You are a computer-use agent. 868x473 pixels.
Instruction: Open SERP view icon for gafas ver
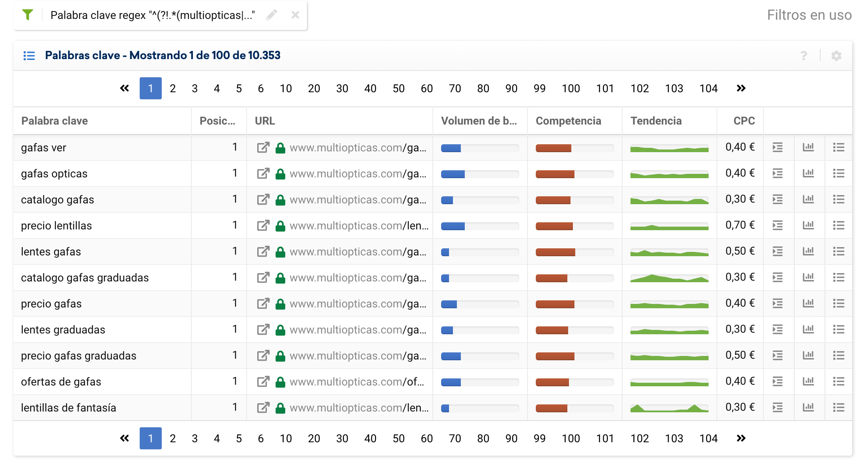point(778,147)
